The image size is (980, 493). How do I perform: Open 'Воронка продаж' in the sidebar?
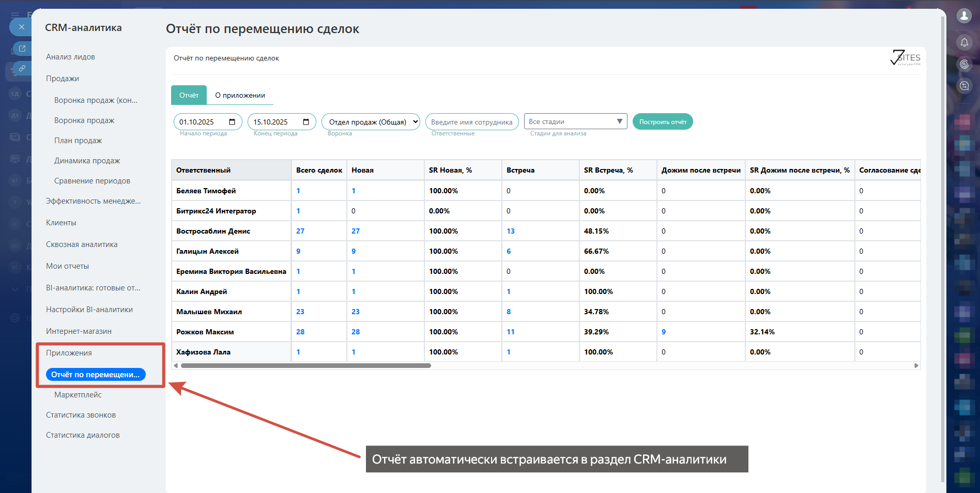[84, 120]
